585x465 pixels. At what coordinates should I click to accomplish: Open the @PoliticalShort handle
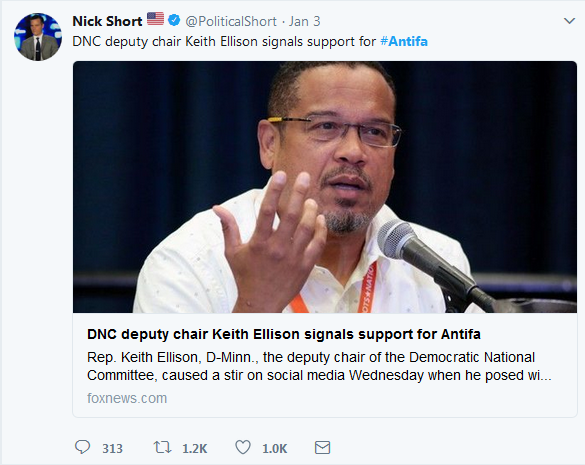[x=231, y=22]
